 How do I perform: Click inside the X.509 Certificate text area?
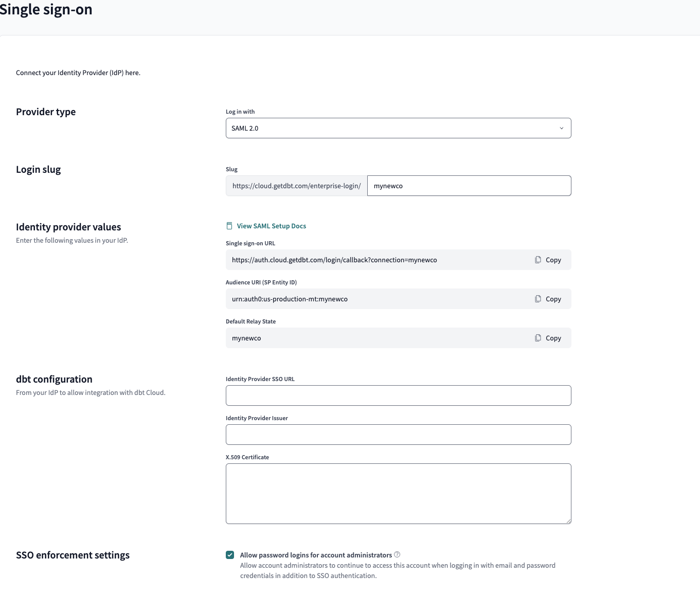(398, 494)
